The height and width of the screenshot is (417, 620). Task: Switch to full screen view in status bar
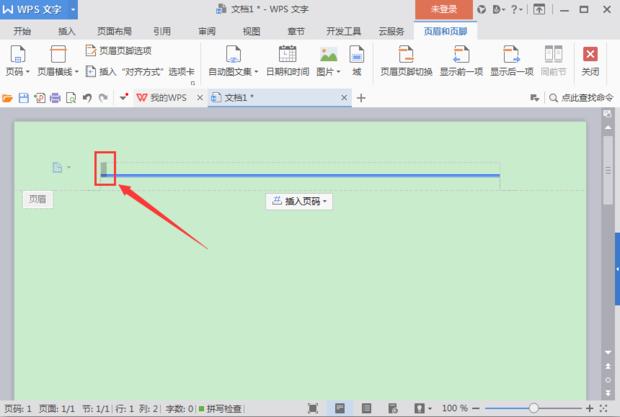[314, 409]
